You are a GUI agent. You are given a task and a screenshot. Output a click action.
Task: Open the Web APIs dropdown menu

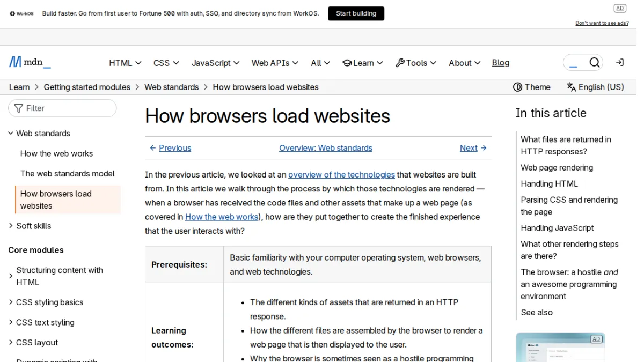pyautogui.click(x=275, y=63)
